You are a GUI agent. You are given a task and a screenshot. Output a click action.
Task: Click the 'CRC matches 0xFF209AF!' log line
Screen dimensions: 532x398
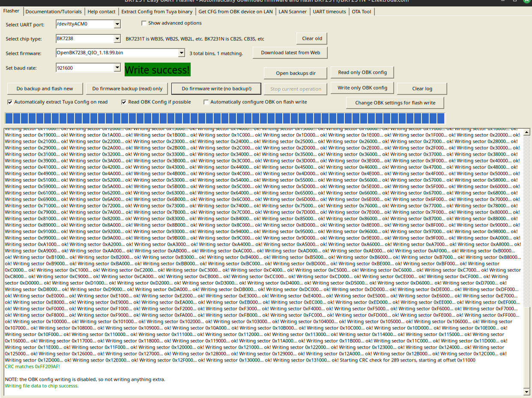pos(32,367)
